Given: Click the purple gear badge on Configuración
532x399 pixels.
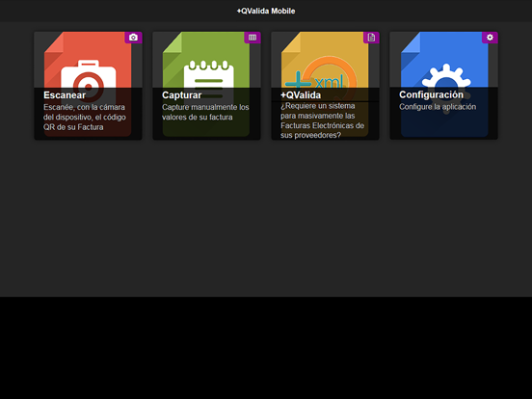Looking at the screenshot, I should point(490,38).
